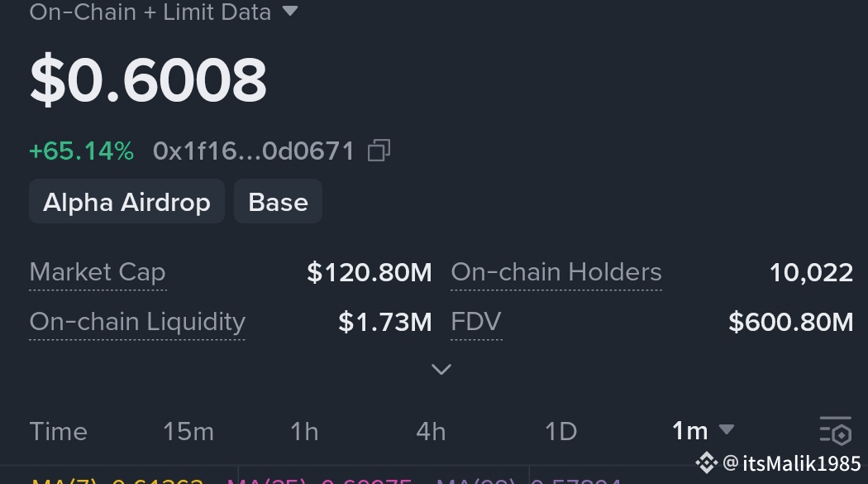Tap the Market Cap label info
Viewport: 868px width, 484px height.
pos(98,272)
